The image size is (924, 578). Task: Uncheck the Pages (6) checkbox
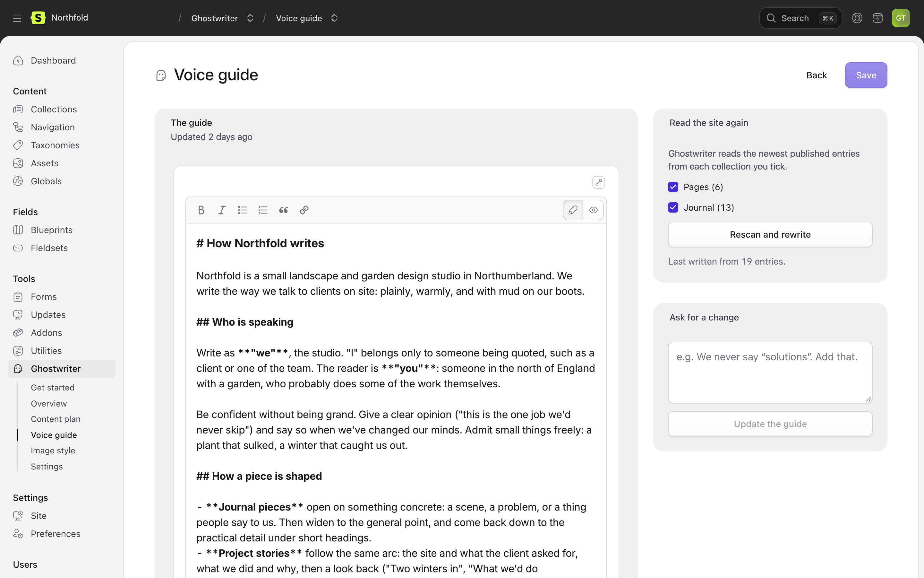click(673, 187)
